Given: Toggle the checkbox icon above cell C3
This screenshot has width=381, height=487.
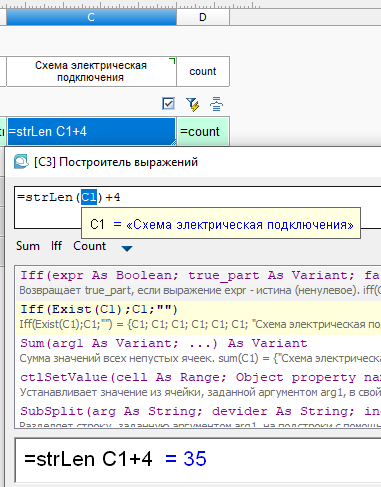Looking at the screenshot, I should 168,104.
